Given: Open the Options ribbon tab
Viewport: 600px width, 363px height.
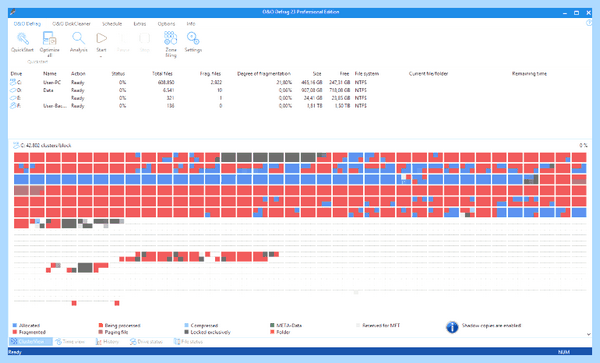Looking at the screenshot, I should 166,24.
